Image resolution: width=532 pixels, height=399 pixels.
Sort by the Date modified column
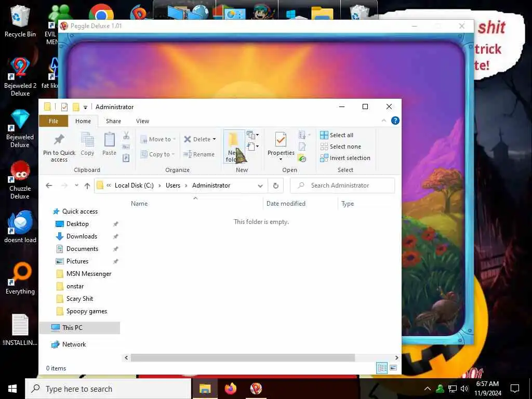click(286, 204)
